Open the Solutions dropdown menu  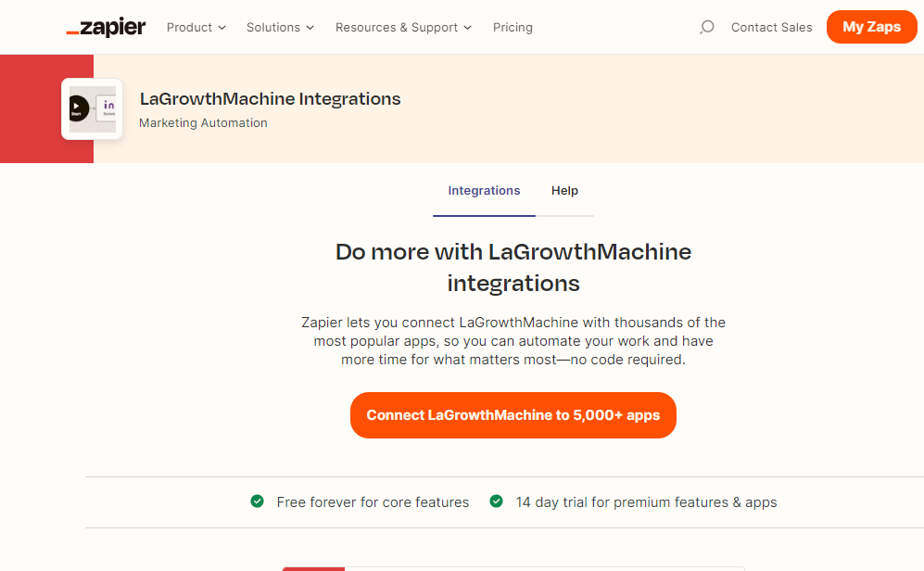pos(280,27)
